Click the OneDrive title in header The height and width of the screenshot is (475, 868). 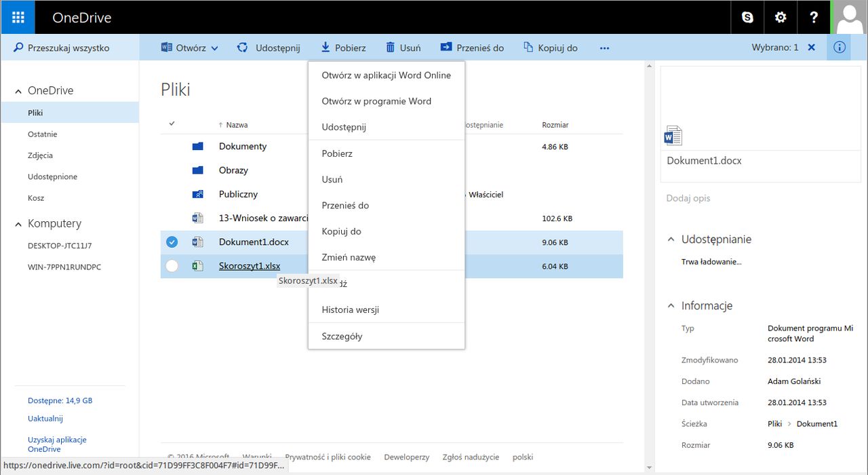[x=81, y=18]
